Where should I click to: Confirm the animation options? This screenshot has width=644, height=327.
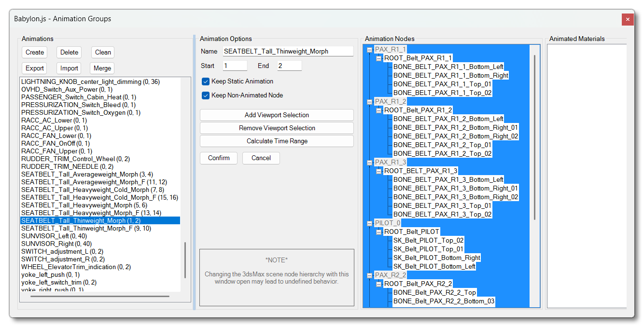click(x=219, y=158)
